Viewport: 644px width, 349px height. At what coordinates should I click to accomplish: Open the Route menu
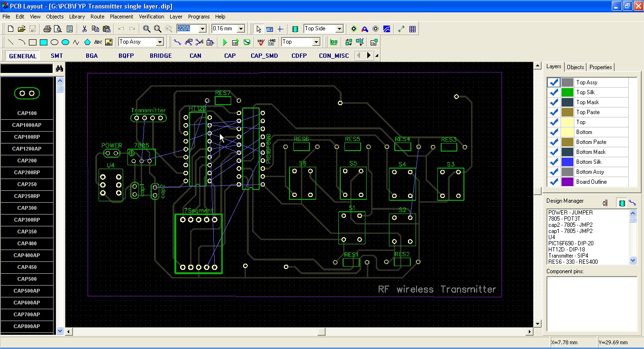pyautogui.click(x=98, y=17)
